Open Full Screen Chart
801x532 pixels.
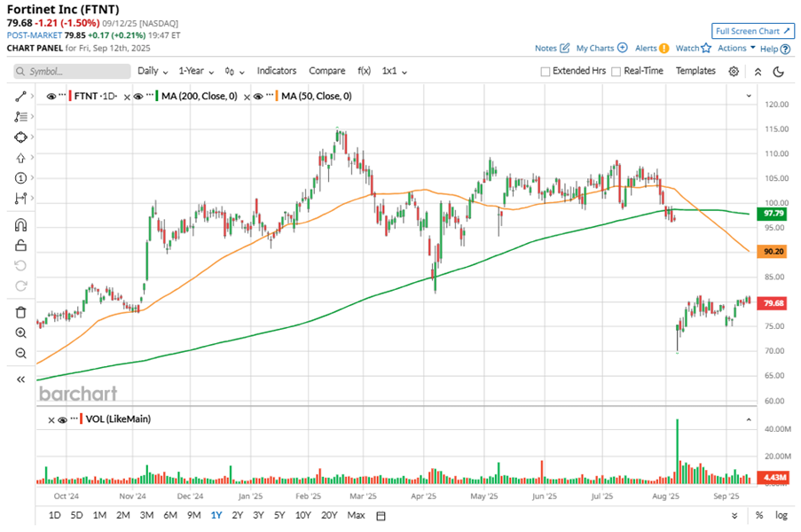pyautogui.click(x=753, y=31)
